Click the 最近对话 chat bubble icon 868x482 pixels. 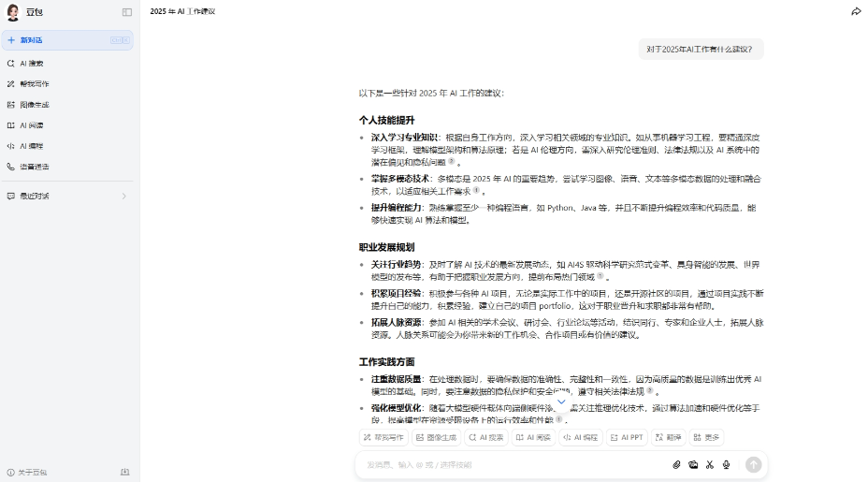pyautogui.click(x=10, y=197)
